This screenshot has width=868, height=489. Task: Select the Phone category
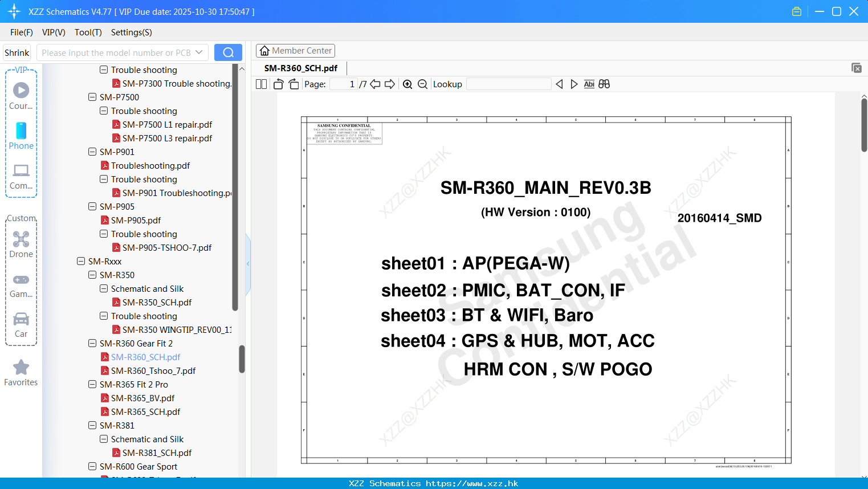pyautogui.click(x=21, y=136)
